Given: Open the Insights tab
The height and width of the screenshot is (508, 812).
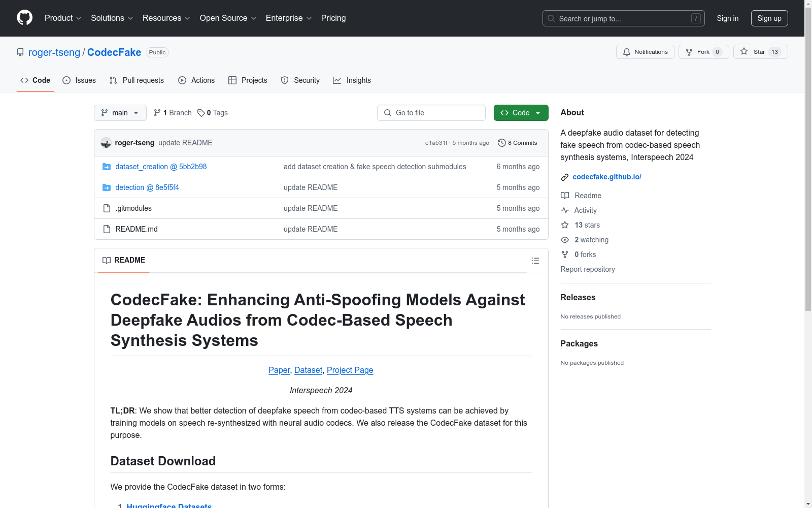Looking at the screenshot, I should pos(352,80).
